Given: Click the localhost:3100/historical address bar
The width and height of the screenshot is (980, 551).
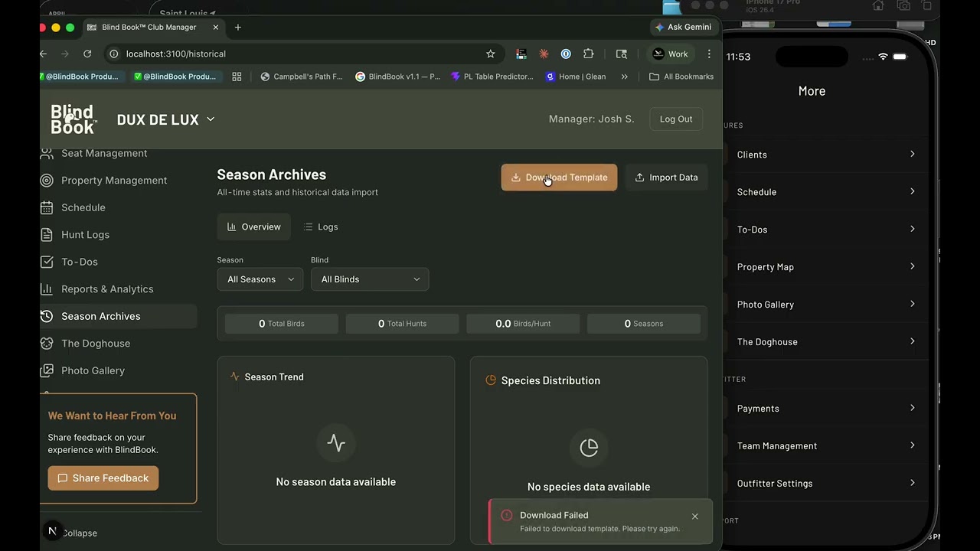Looking at the screenshot, I should [x=302, y=54].
